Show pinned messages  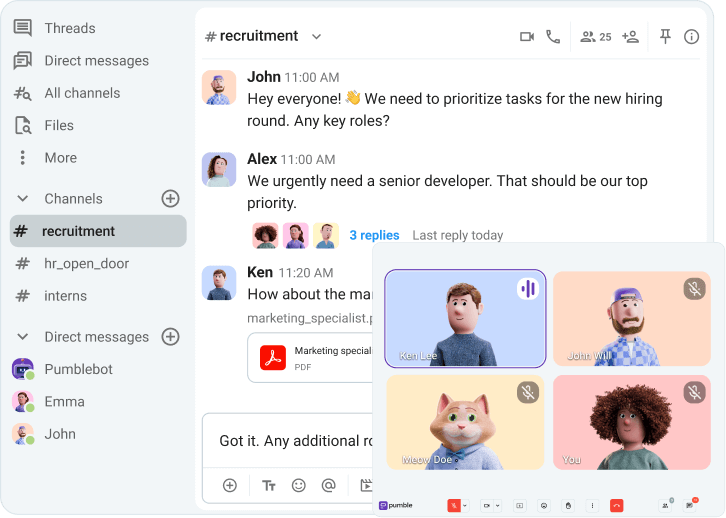665,37
